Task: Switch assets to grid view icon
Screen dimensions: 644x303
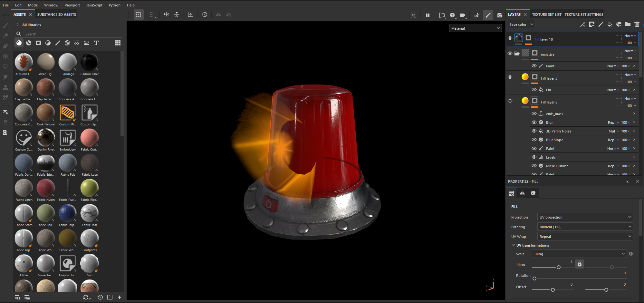Action: coord(118,43)
